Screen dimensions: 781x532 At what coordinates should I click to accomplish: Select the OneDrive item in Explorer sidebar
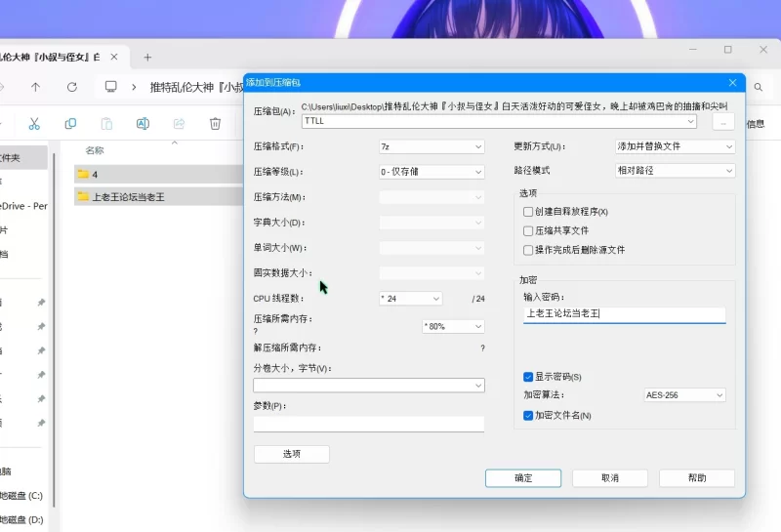coord(23,206)
